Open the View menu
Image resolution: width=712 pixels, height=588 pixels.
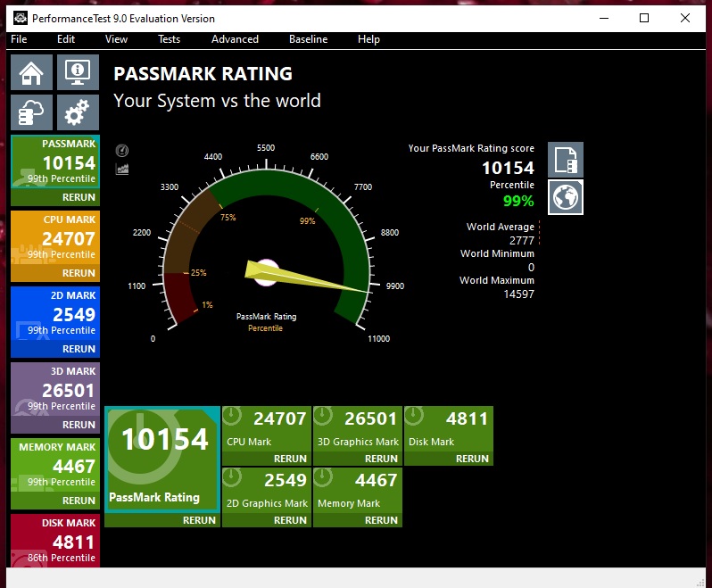[x=116, y=39]
